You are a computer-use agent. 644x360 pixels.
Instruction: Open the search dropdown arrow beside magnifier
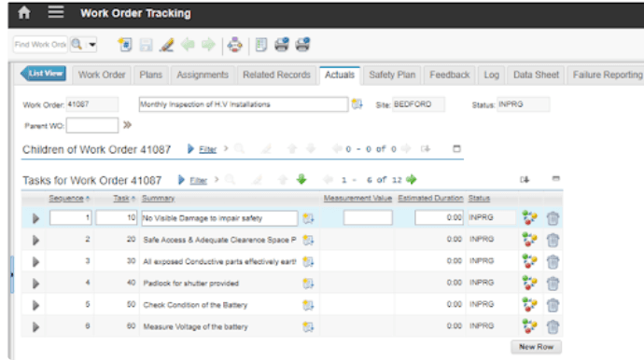click(92, 45)
